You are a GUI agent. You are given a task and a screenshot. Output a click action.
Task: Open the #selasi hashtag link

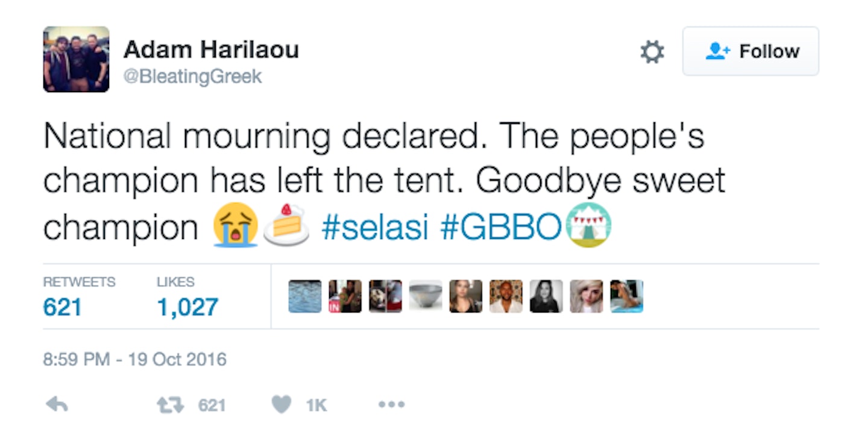(x=375, y=228)
